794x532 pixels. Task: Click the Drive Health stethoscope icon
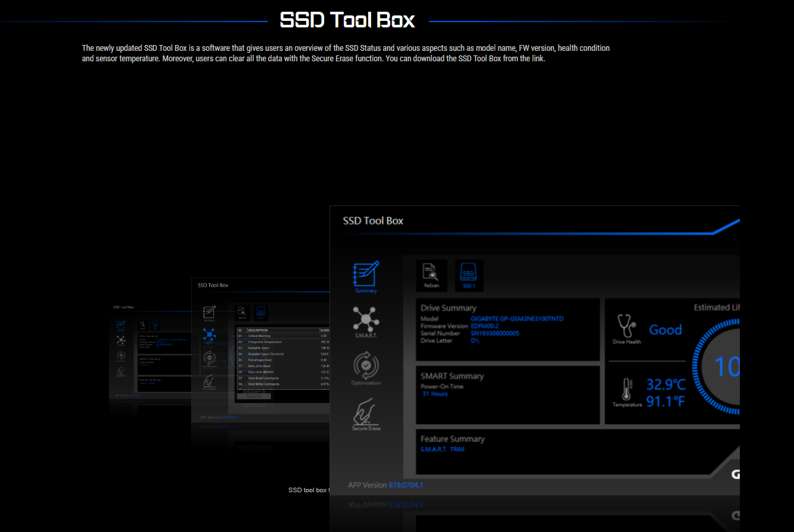point(626,327)
